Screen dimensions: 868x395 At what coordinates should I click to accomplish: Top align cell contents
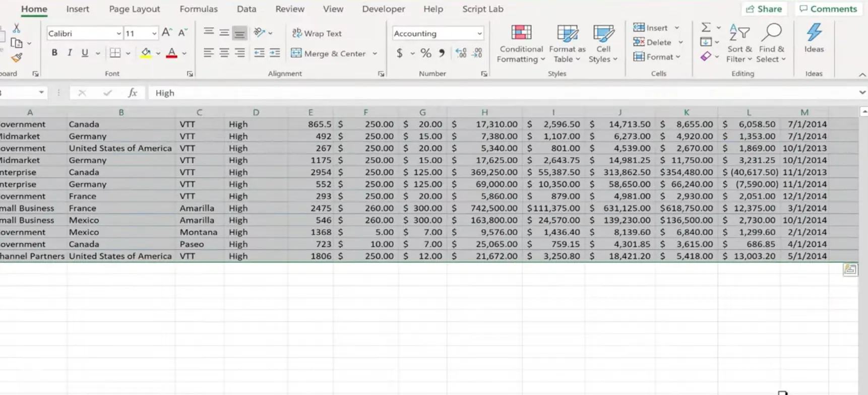click(208, 33)
